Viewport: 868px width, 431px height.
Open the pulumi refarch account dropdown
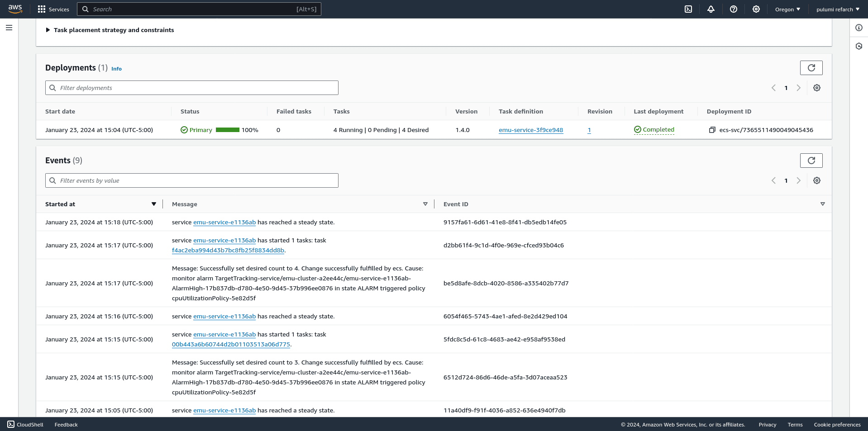coord(837,9)
